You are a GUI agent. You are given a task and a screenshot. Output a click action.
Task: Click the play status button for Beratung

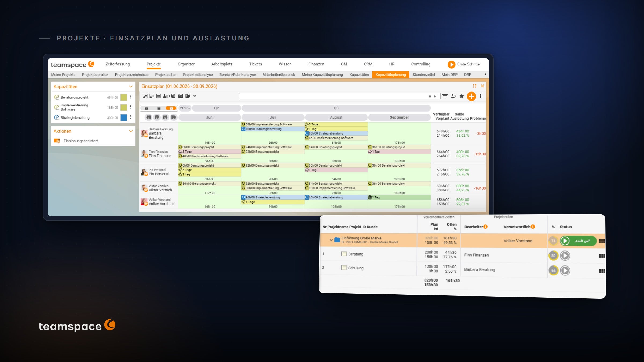[x=565, y=256]
